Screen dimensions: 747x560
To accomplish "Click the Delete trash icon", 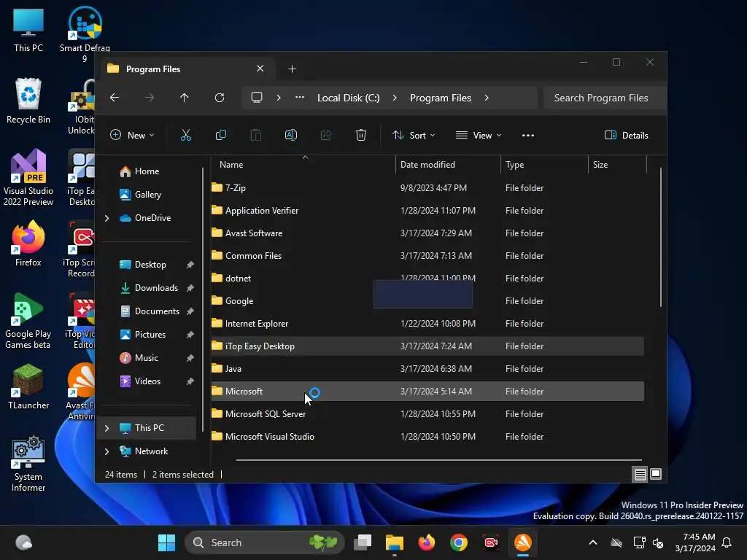I will (x=360, y=135).
